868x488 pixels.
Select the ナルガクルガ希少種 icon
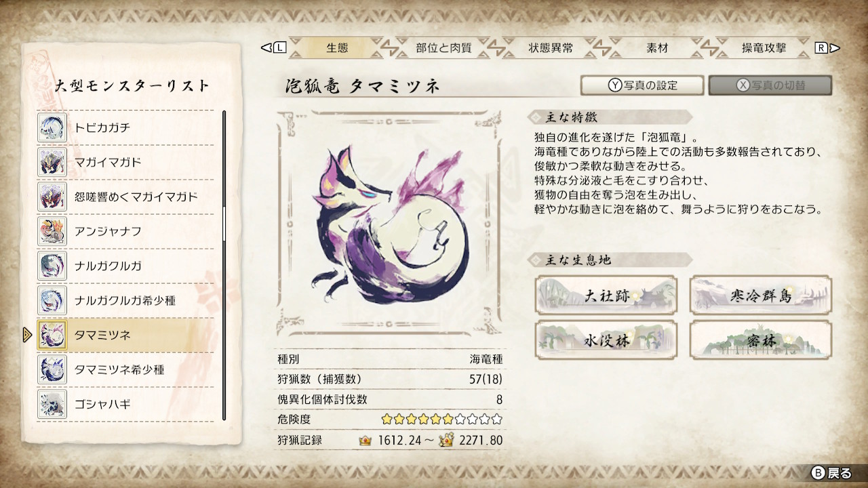[x=52, y=300]
